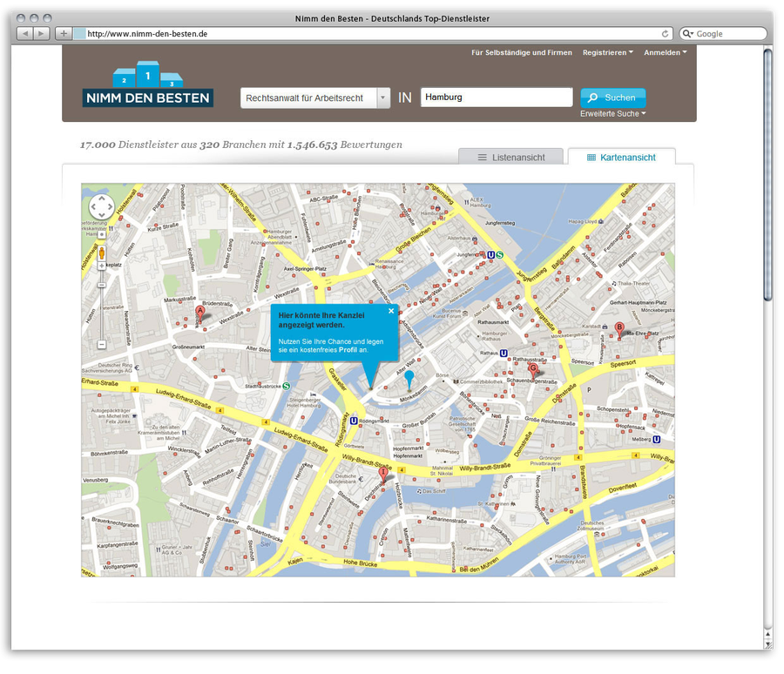Click the Suchen search button
Screen dimensions: 784x674
click(x=613, y=98)
